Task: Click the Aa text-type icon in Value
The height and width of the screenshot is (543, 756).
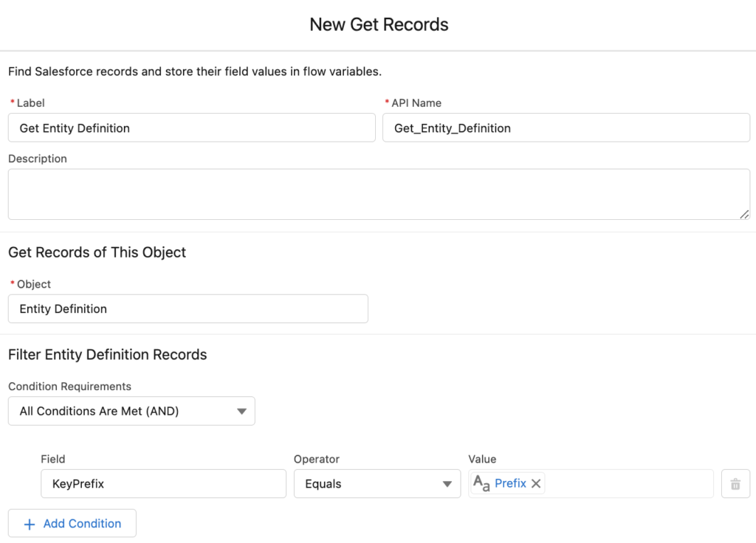Action: pyautogui.click(x=481, y=484)
